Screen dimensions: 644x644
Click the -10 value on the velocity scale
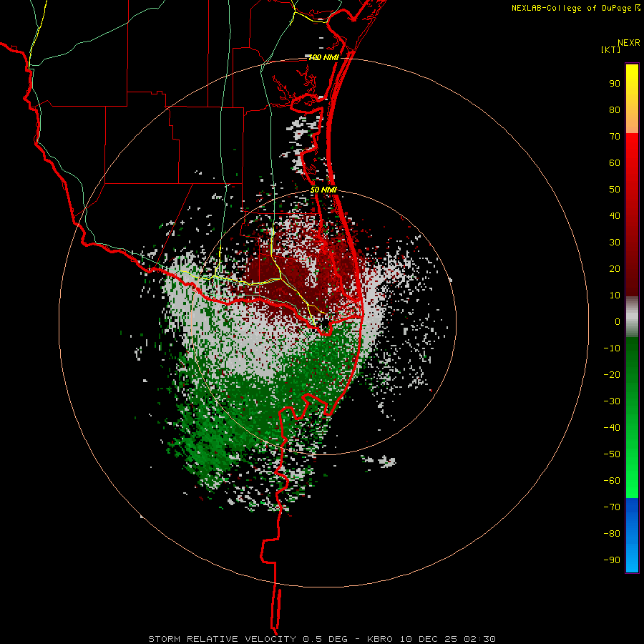(612, 348)
